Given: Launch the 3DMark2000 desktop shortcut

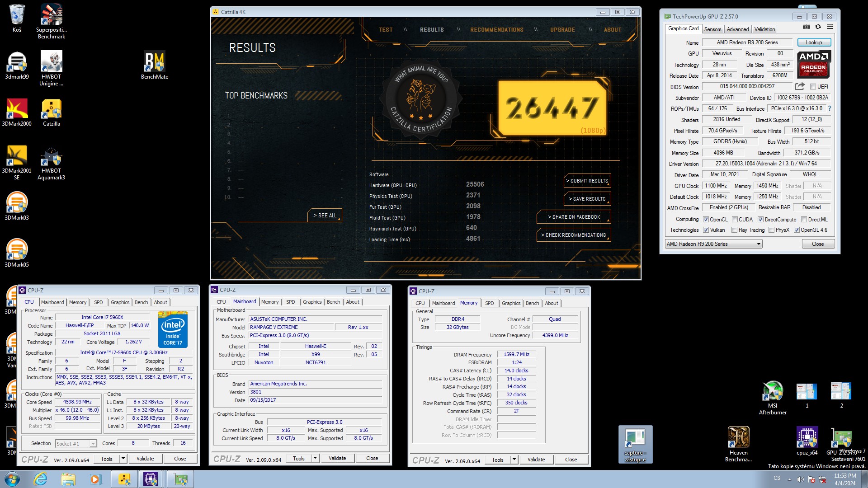Looking at the screenshot, I should tap(17, 113).
